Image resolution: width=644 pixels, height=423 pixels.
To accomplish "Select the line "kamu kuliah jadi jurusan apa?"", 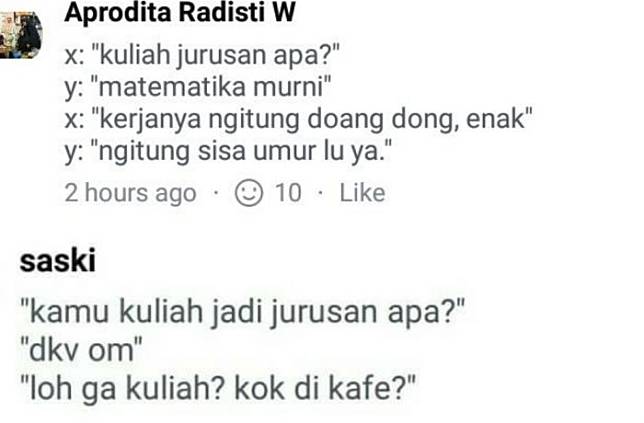I will 242,312.
